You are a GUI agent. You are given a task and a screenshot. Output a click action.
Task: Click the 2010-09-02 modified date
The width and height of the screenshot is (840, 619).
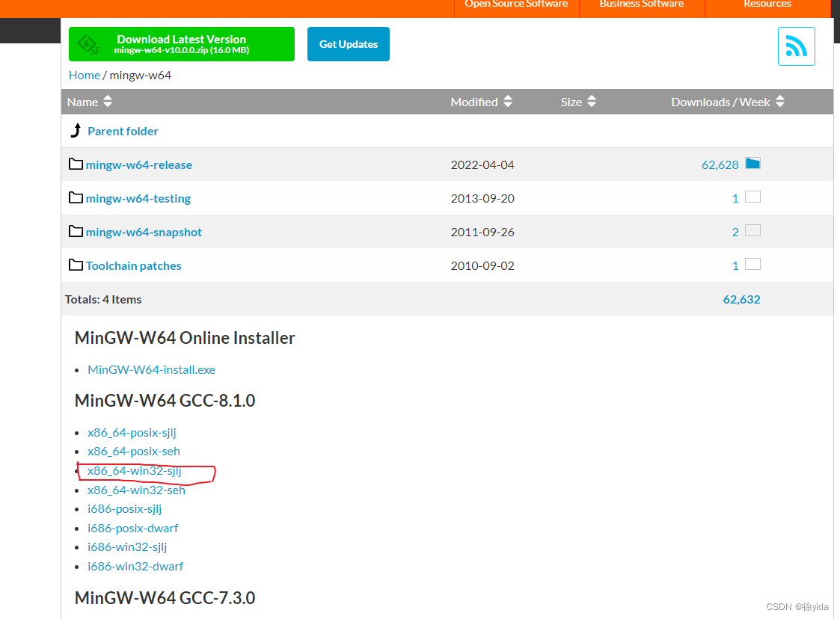click(482, 265)
